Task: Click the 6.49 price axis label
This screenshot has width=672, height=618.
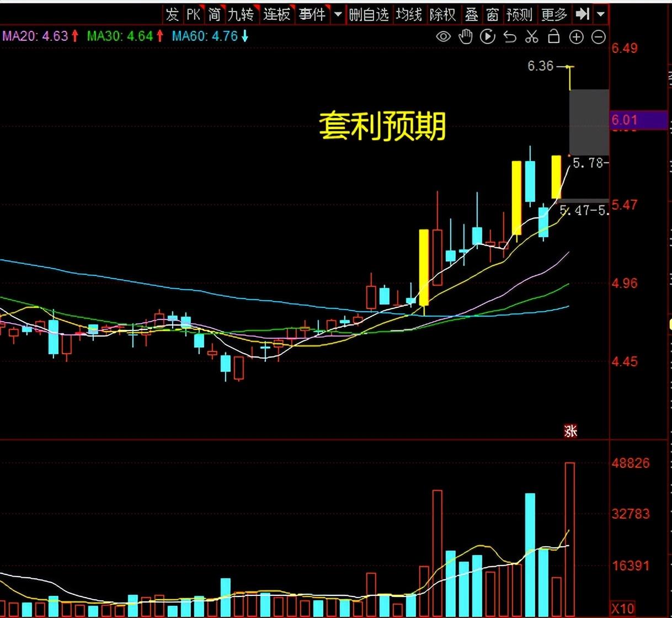Action: click(x=624, y=49)
